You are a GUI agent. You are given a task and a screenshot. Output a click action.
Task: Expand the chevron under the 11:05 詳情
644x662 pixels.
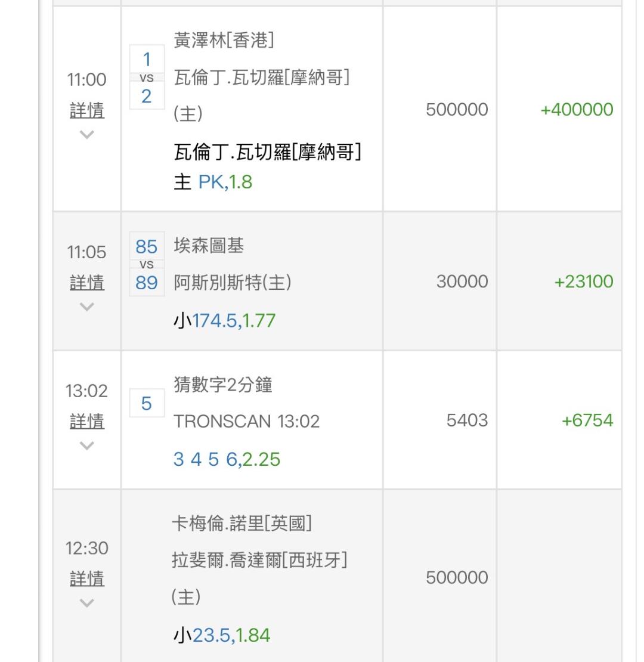tap(87, 307)
